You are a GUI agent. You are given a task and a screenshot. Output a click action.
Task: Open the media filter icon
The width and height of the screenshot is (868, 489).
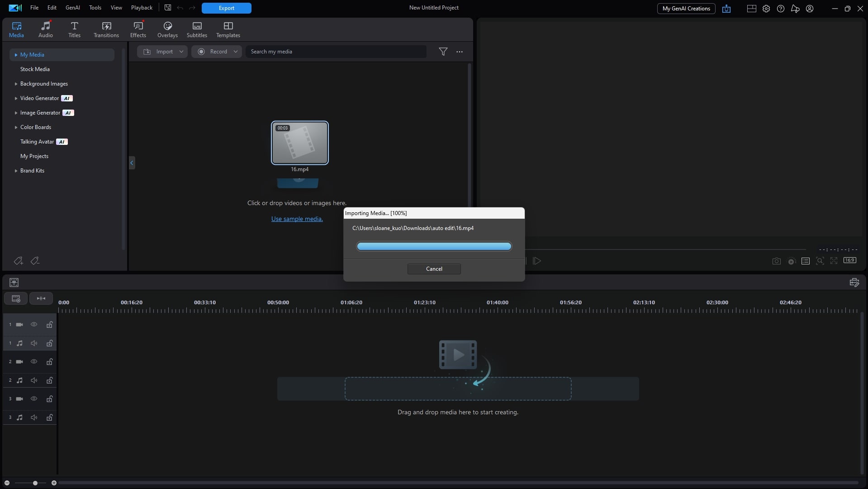click(x=443, y=52)
